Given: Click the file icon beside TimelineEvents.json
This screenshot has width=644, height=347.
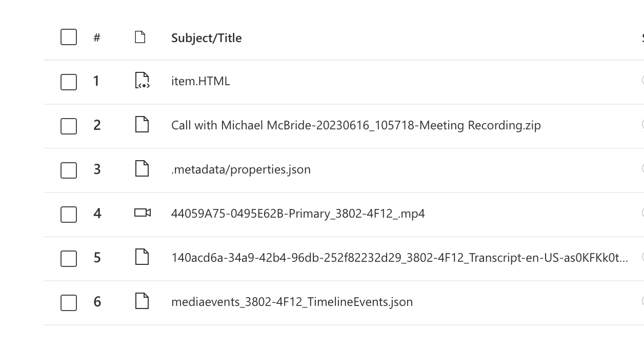Looking at the screenshot, I should 142,301.
